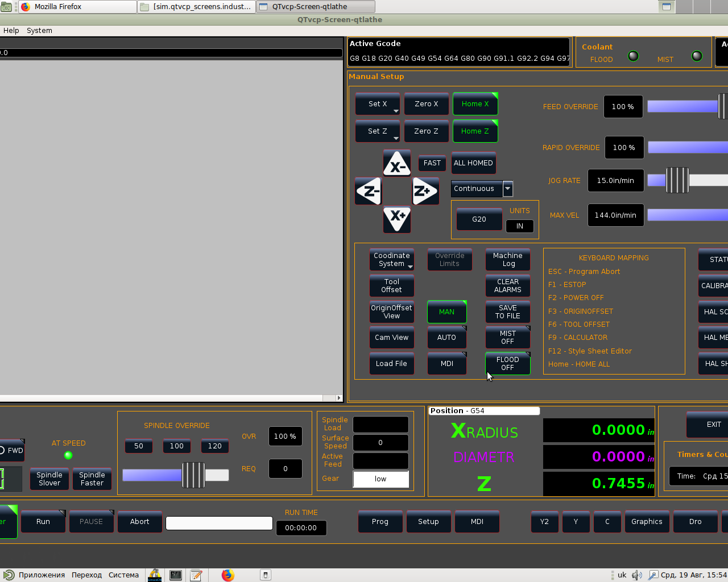Jog the Z axis positive with the Z+ arrow
Image resolution: width=728 pixels, height=582 pixels.
point(425,191)
